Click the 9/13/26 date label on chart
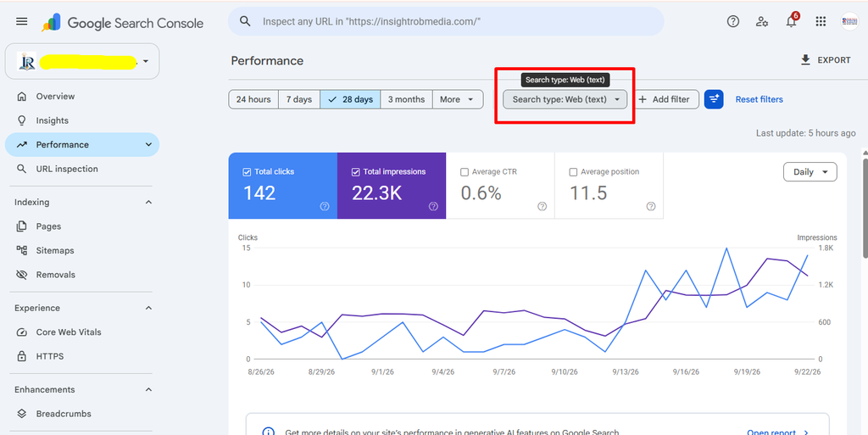Screen dimensions: 868x435 coord(626,372)
